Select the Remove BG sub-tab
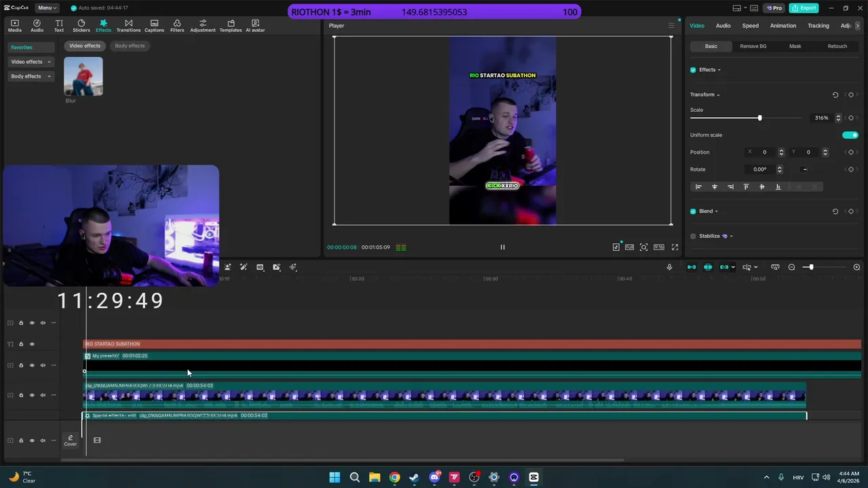 click(x=753, y=46)
